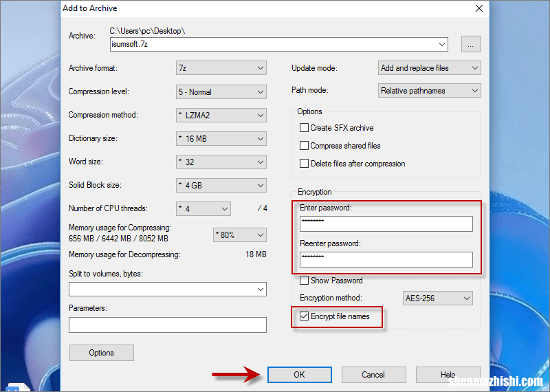Click the Enter password field
This screenshot has height=392, width=550.
coord(386,224)
